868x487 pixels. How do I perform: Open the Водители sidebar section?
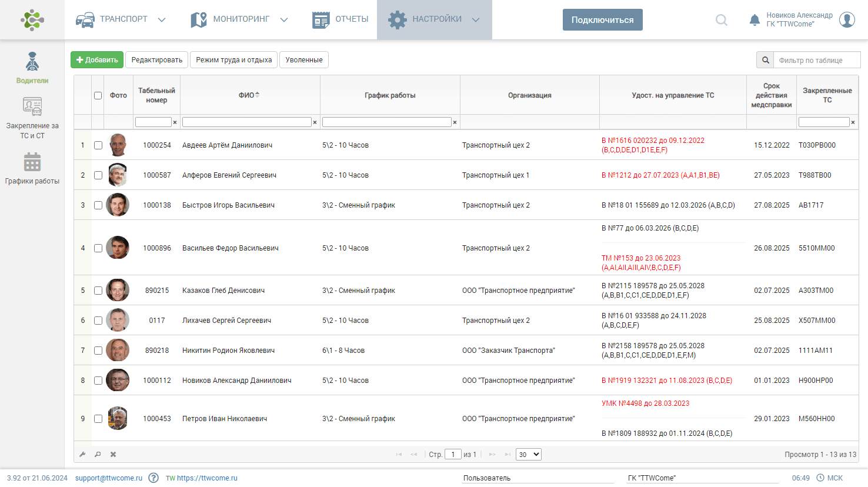32,68
